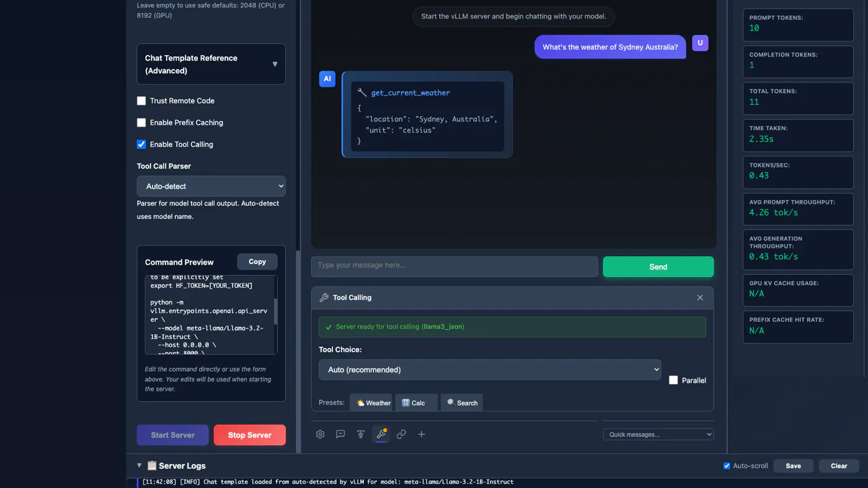Click the user message about Sydney weather
The image size is (868, 488).
pos(610,47)
